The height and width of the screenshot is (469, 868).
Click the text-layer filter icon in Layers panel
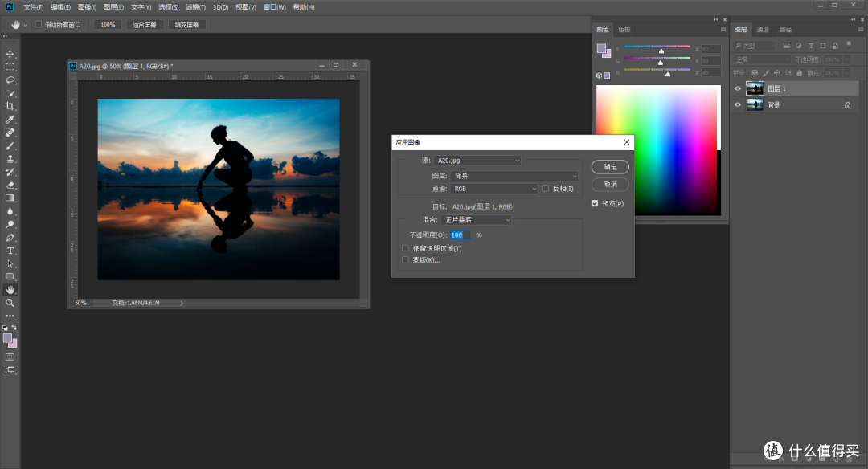(811, 46)
